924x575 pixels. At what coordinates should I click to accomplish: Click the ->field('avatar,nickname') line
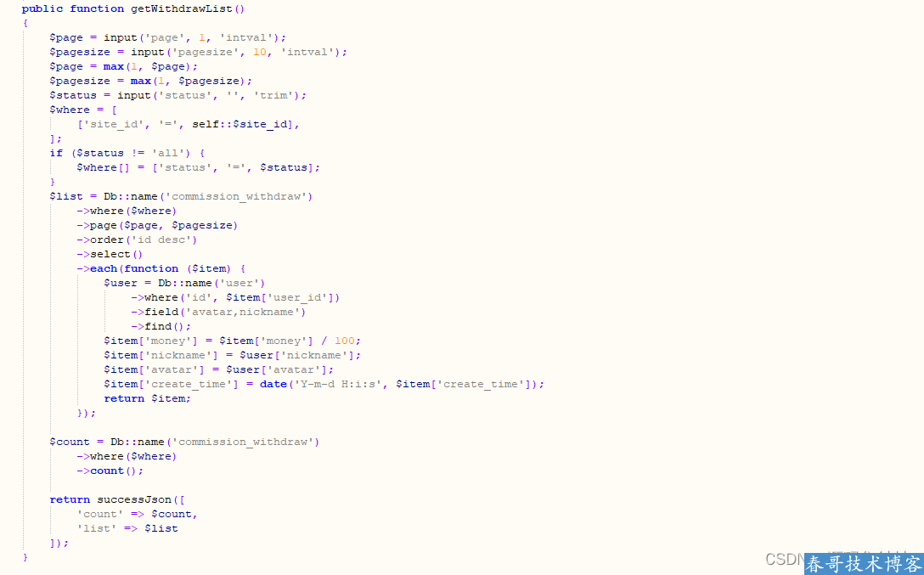[218, 312]
